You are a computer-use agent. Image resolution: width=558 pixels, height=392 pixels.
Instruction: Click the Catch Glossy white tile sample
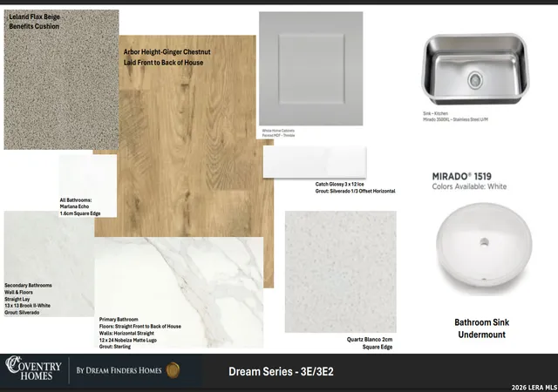315,162
